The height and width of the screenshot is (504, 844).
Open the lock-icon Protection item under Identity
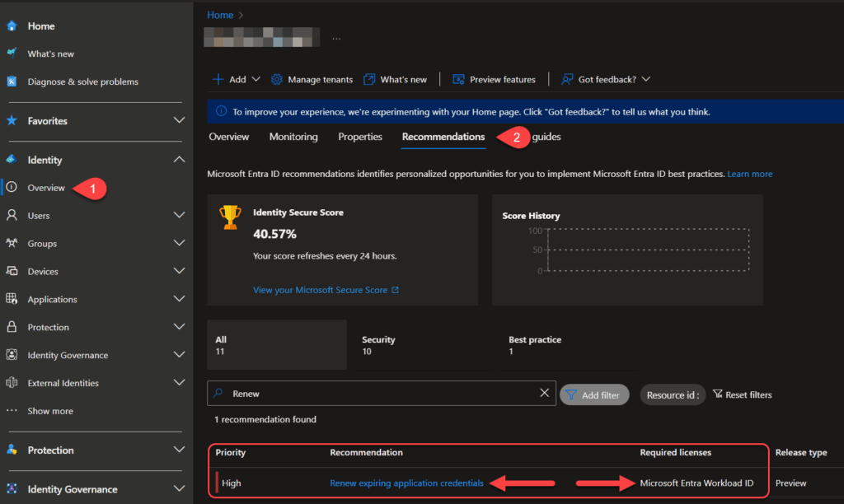[48, 327]
